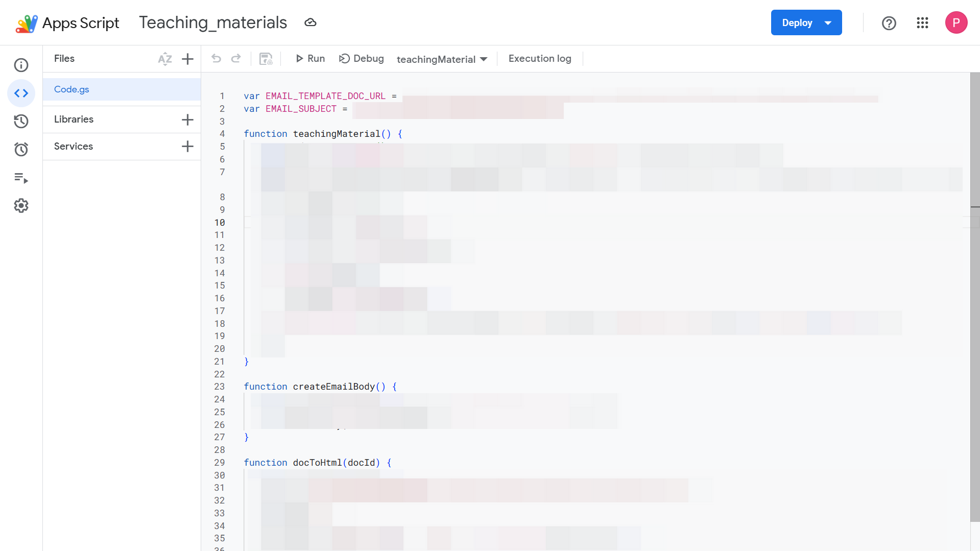Screen dimensions: 980x551
Task: Add a library with plus button
Action: tap(187, 119)
